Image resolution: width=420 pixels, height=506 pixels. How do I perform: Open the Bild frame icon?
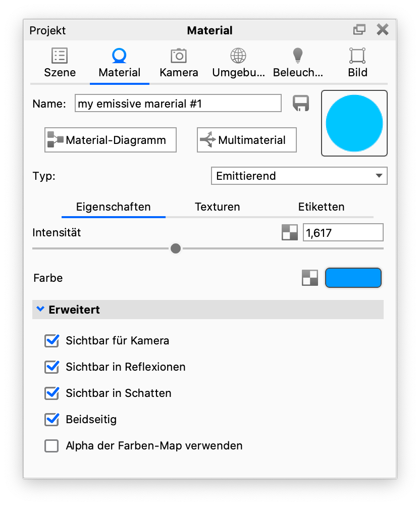[x=357, y=56]
